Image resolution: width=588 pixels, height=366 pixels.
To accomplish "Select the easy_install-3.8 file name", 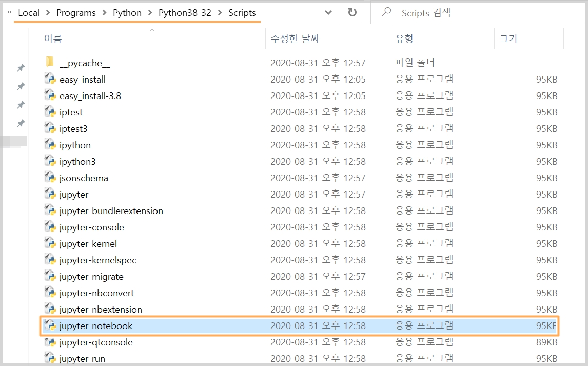I will (x=90, y=96).
